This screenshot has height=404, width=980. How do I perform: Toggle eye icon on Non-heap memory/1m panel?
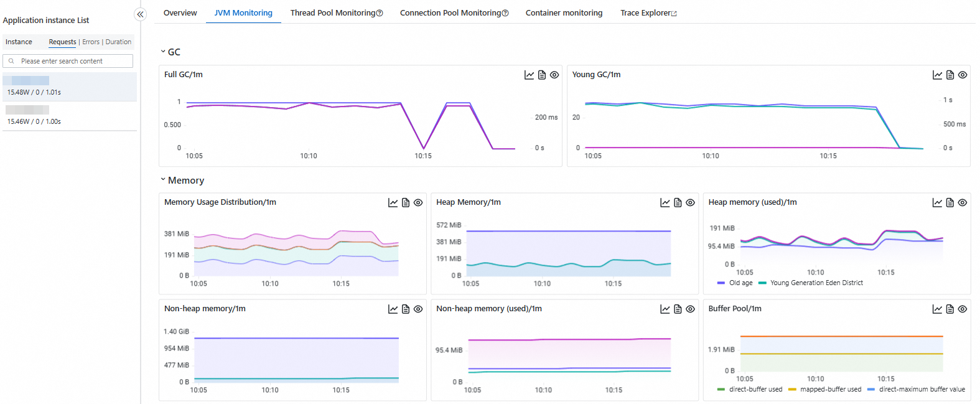[x=418, y=309]
